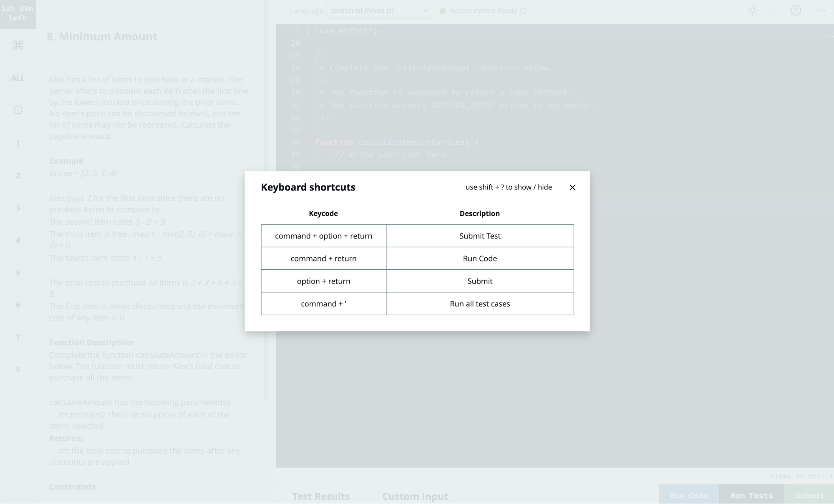Open the info icon in left sidebar
834x504 pixels.
pyautogui.click(x=18, y=110)
